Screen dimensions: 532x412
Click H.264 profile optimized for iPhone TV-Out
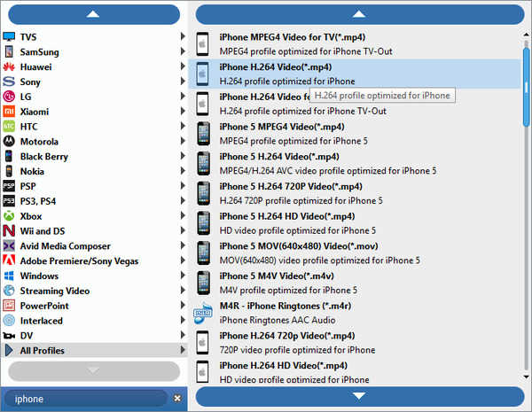point(302,112)
